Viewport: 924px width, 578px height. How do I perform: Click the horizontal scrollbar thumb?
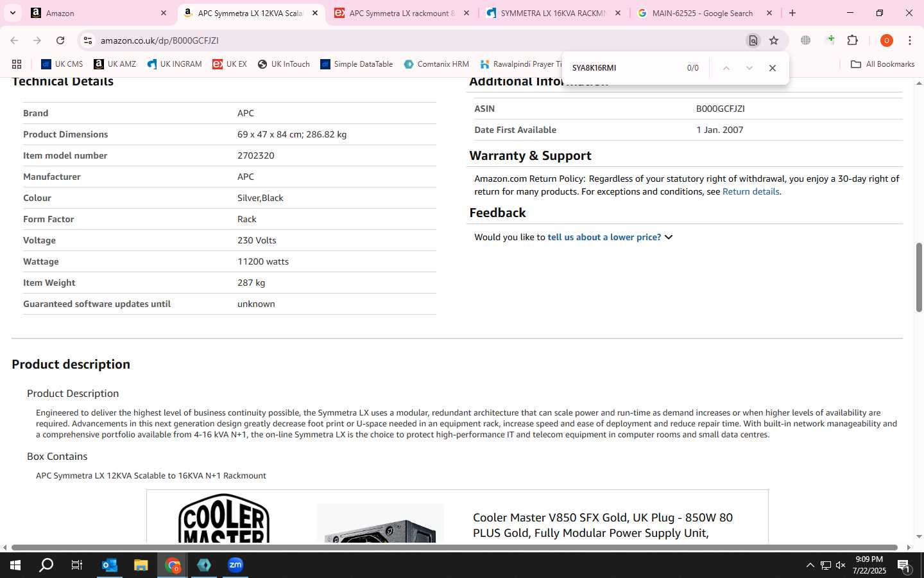click(454, 547)
